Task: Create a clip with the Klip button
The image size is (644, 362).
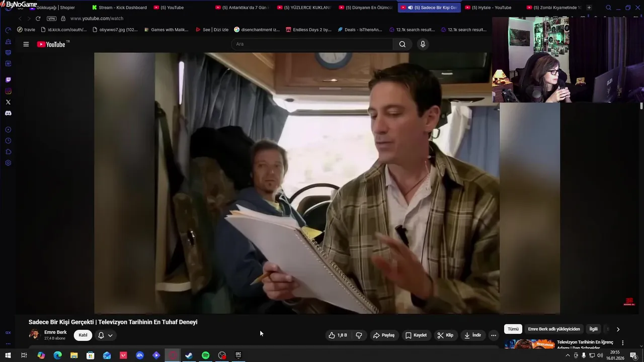Action: pyautogui.click(x=445, y=335)
